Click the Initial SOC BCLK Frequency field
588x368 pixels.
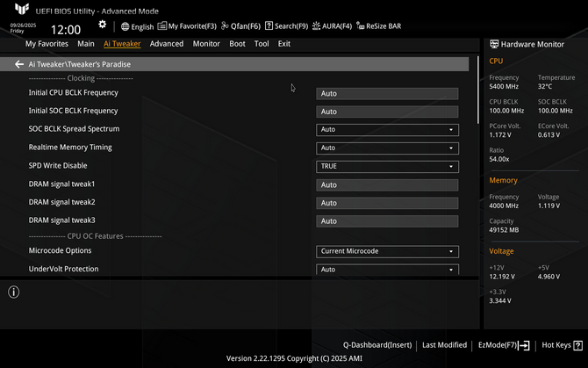[387, 112]
